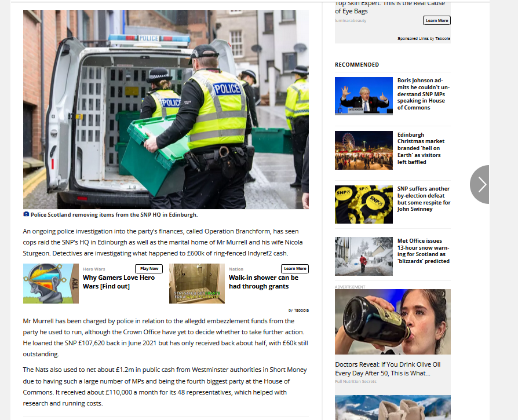This screenshot has height=420, width=518.
Task: Open the Top Skin Expert Eye Bags ad
Action: [390, 8]
